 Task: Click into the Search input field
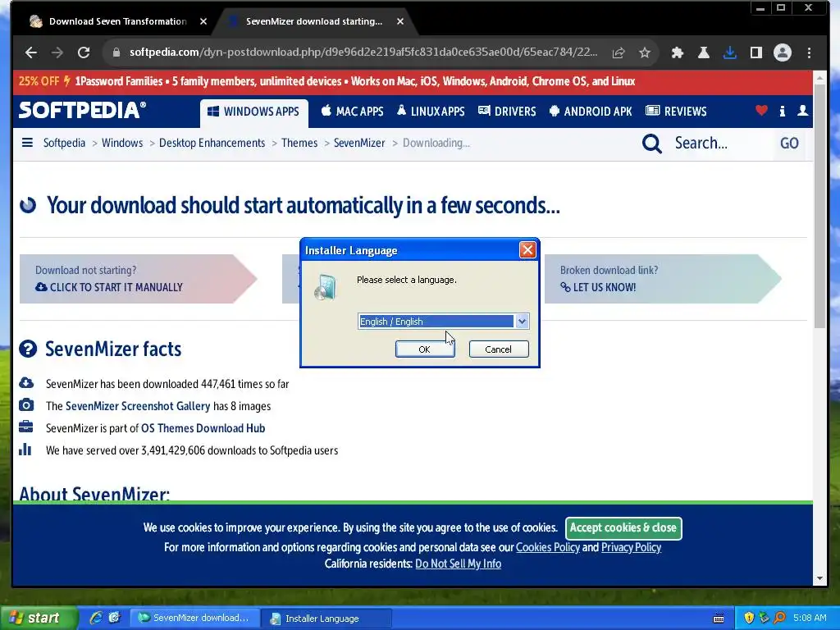pyautogui.click(x=720, y=143)
